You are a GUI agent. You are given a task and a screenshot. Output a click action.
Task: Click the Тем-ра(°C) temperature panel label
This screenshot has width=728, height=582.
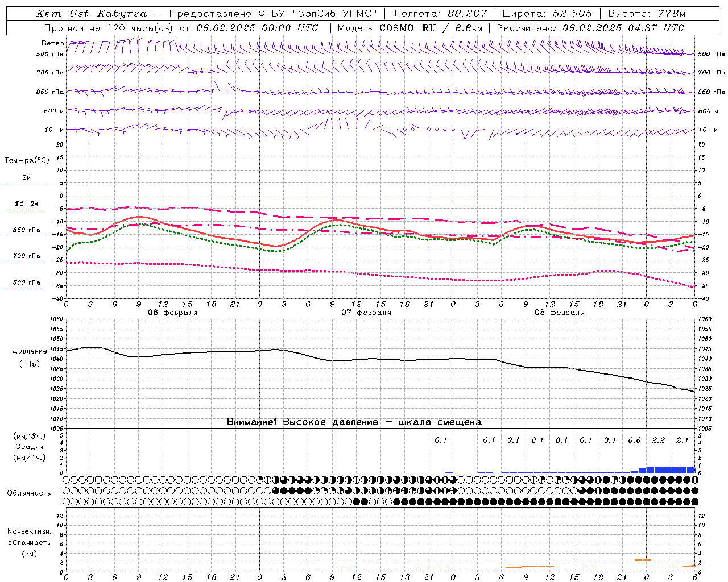point(27,161)
